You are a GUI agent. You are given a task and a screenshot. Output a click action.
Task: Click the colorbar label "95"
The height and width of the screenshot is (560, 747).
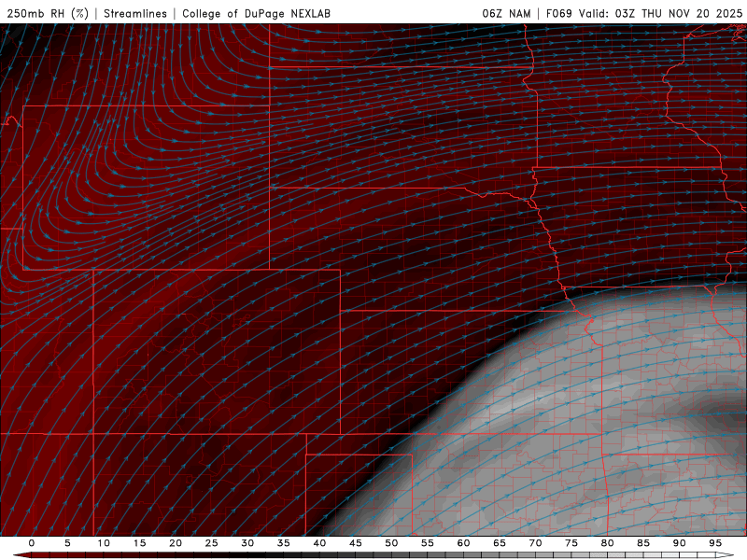coord(715,543)
